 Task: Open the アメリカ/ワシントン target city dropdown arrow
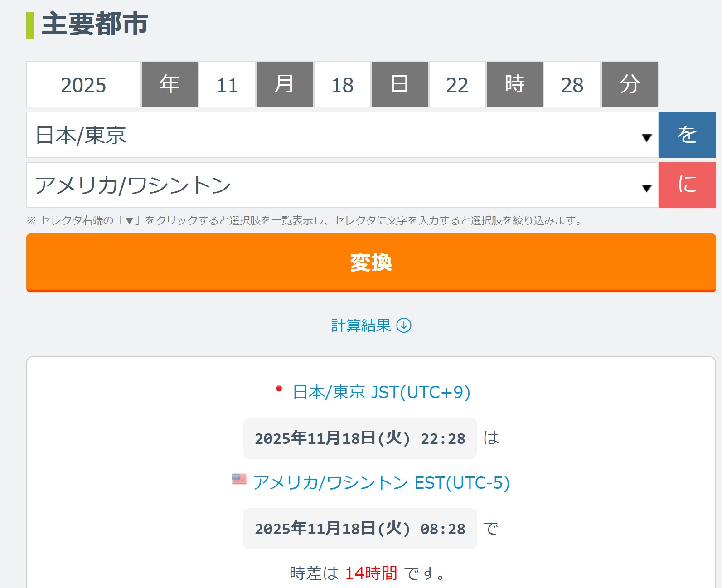647,187
